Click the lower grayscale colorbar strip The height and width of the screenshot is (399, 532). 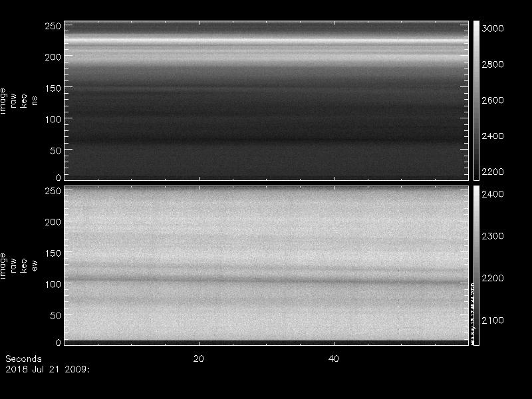476,265
